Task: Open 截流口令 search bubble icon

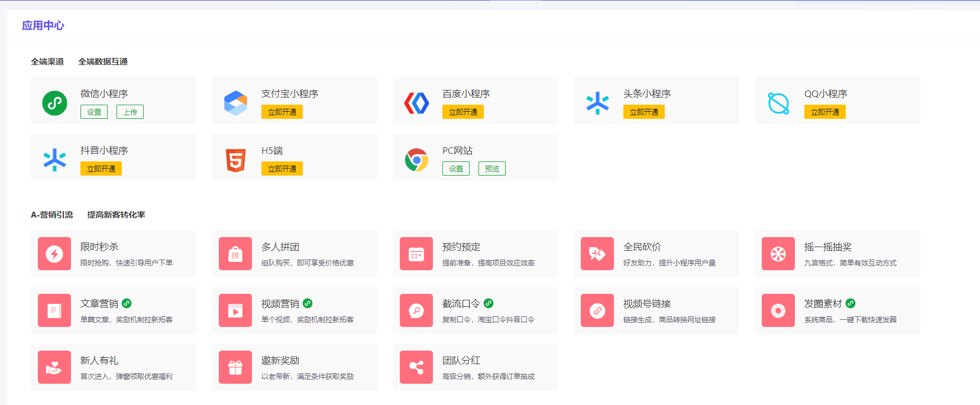Action: (416, 310)
